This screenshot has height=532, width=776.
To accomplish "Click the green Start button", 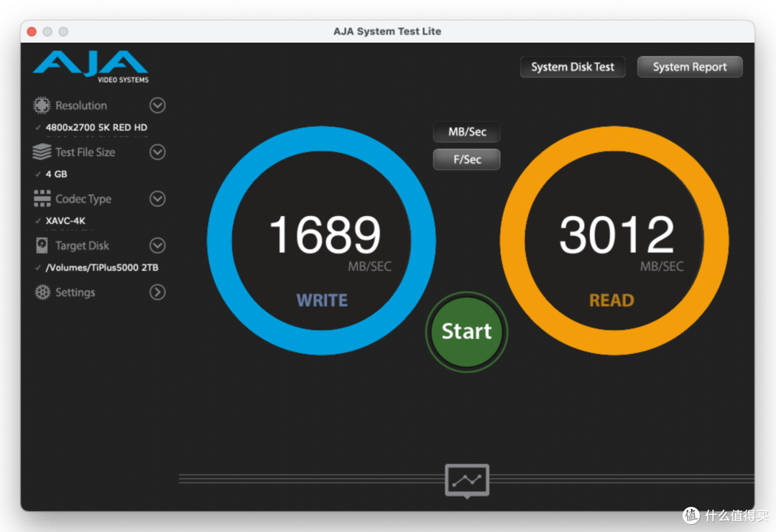I will pyautogui.click(x=467, y=332).
